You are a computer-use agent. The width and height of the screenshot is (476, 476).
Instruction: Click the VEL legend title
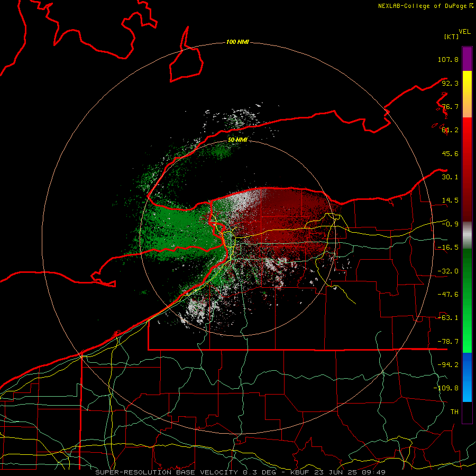[x=465, y=32]
